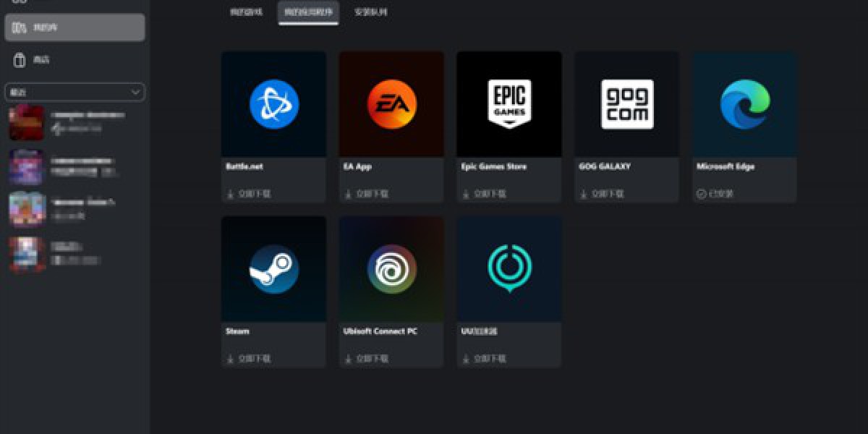Click the shopping bag Store icon in sidebar
The image size is (868, 434).
(20, 60)
